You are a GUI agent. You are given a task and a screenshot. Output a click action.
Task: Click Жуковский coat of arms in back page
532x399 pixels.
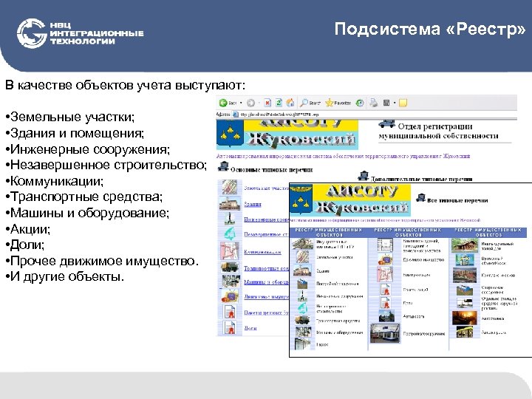pos(230,133)
